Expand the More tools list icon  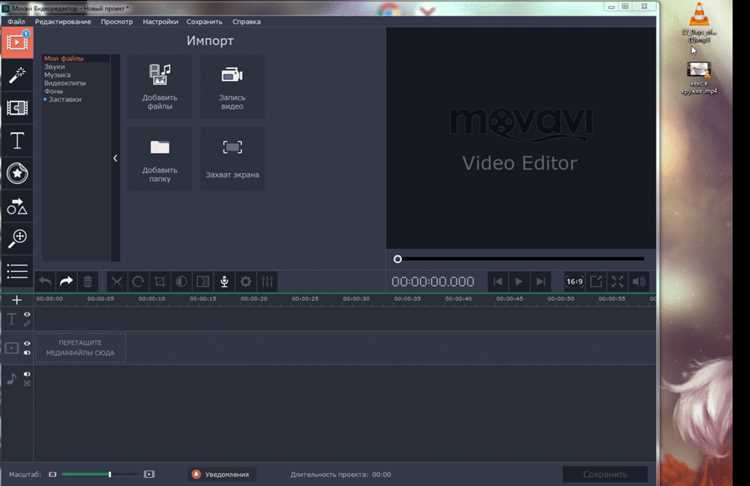pos(17,271)
